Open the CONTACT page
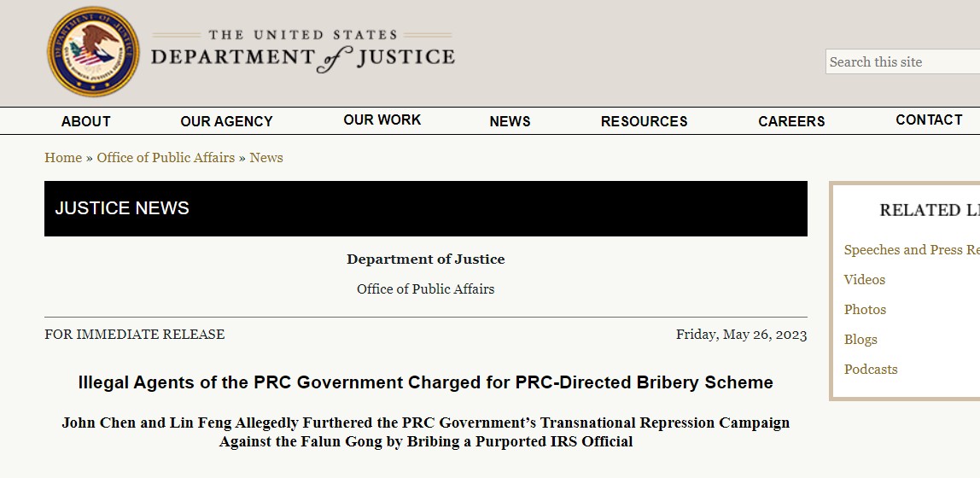 [x=929, y=120]
